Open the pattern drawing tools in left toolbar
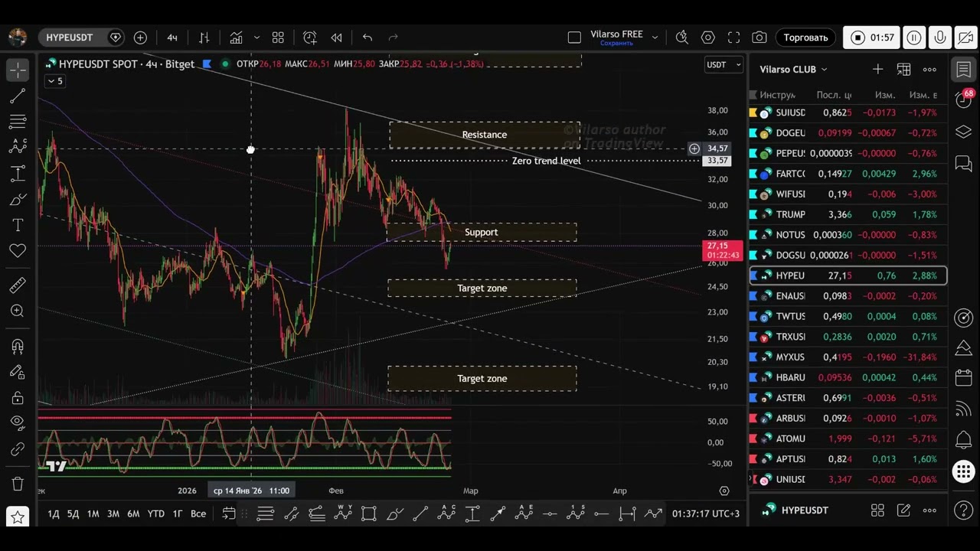The height and width of the screenshot is (551, 980). [18, 148]
